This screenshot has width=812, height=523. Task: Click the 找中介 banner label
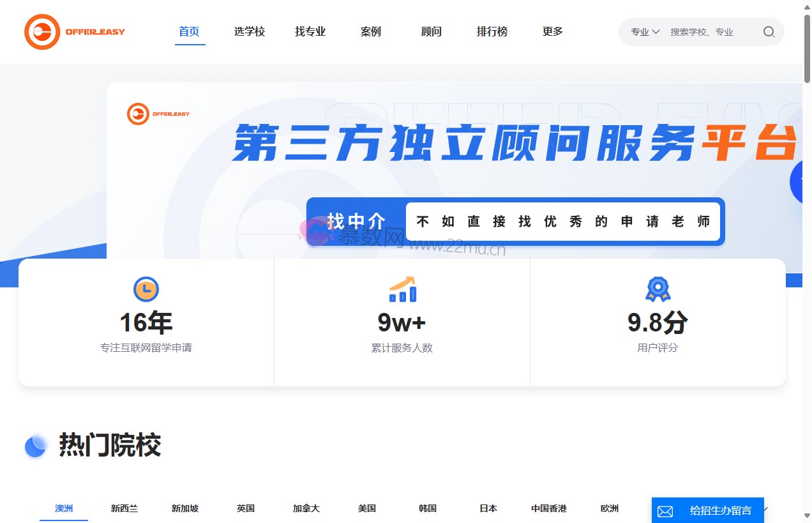pos(356,222)
